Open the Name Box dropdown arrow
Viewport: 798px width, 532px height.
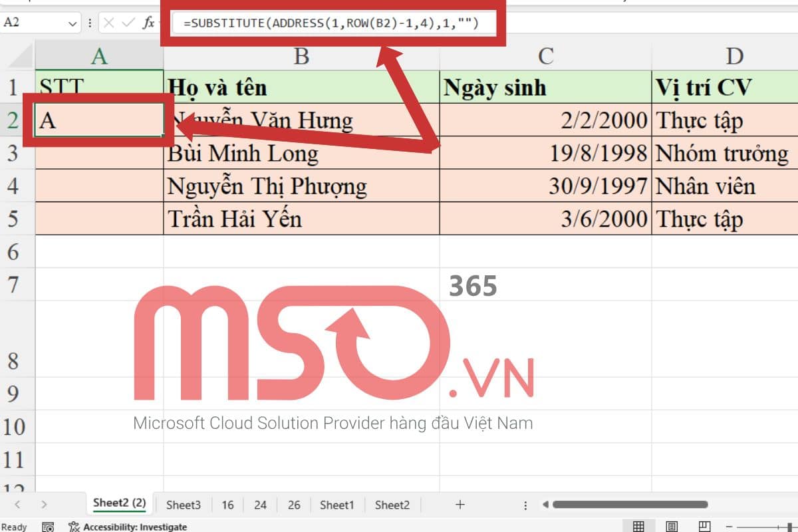72,23
